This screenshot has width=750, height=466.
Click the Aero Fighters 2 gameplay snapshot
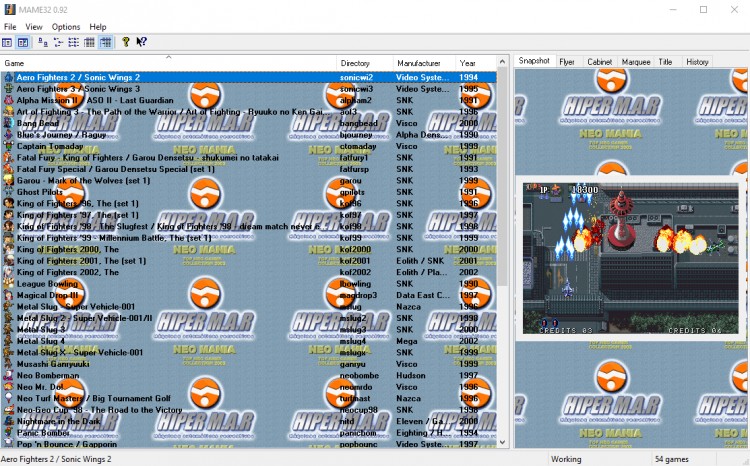click(x=630, y=258)
